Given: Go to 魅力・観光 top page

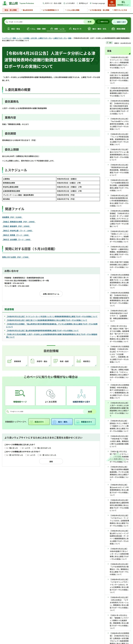Looking at the screenshot, I should click(x=62, y=422).
